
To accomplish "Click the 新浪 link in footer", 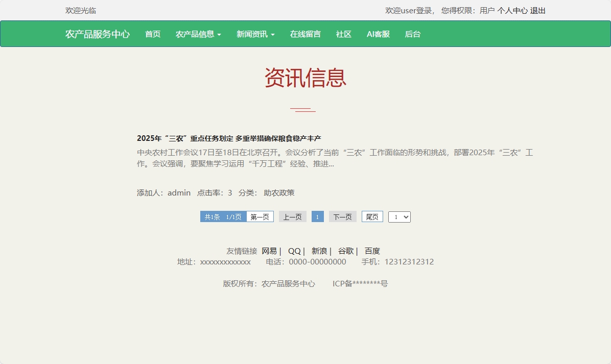I will click(x=319, y=251).
